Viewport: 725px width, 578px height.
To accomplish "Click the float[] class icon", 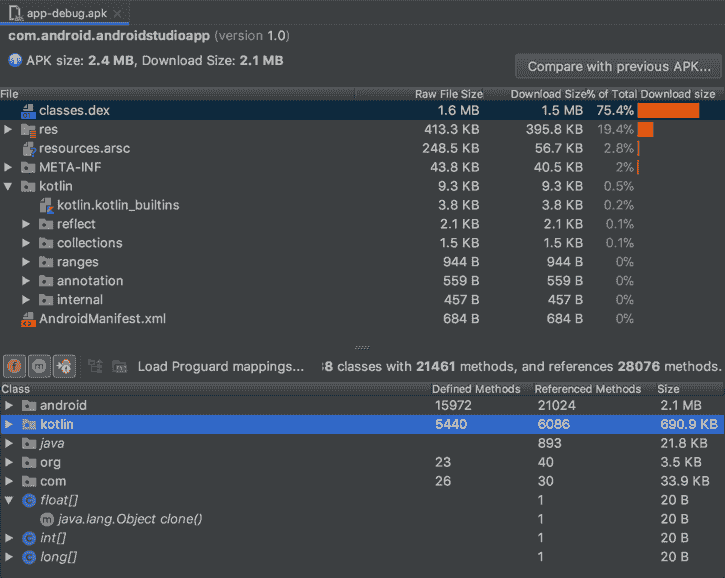I will click(x=29, y=501).
